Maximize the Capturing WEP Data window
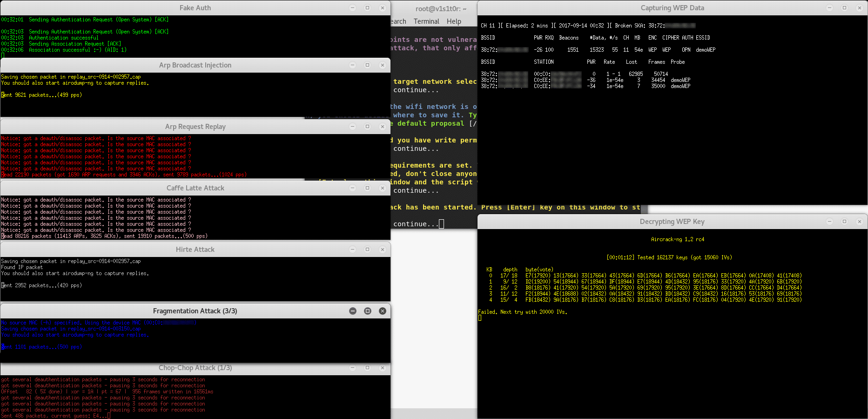 [x=844, y=8]
